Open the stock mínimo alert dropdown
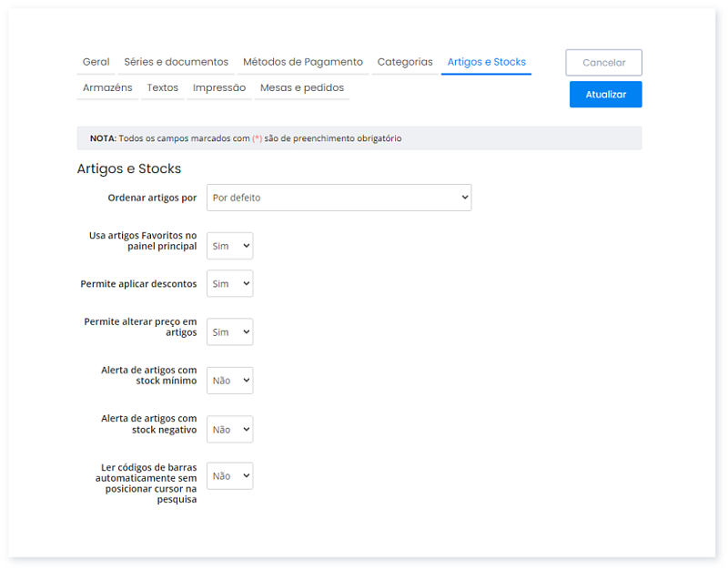The image size is (728, 570). [x=230, y=381]
